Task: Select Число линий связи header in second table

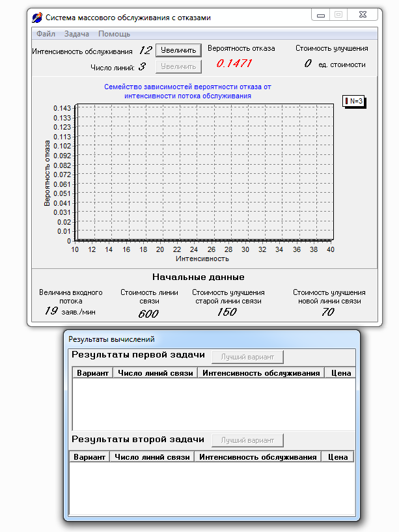Action: [152, 457]
